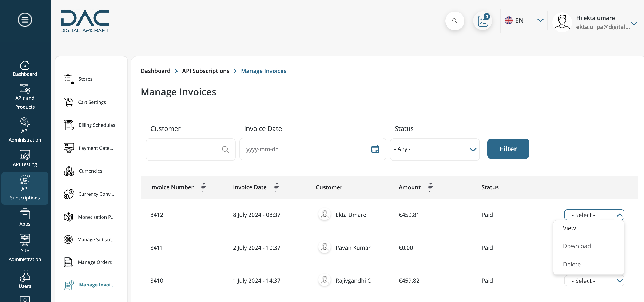Image resolution: width=644 pixels, height=302 pixels.
Task: Open Site Administration section
Action: (x=25, y=248)
